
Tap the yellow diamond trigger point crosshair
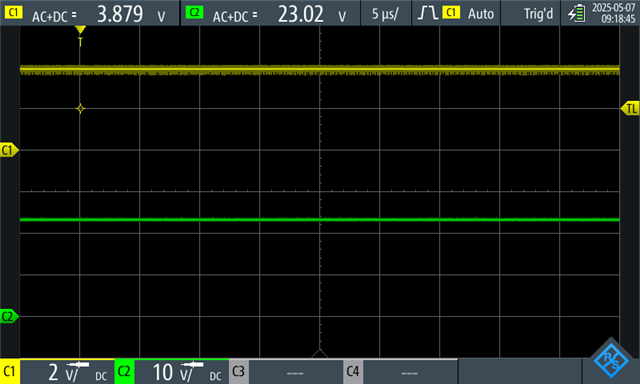80,109
